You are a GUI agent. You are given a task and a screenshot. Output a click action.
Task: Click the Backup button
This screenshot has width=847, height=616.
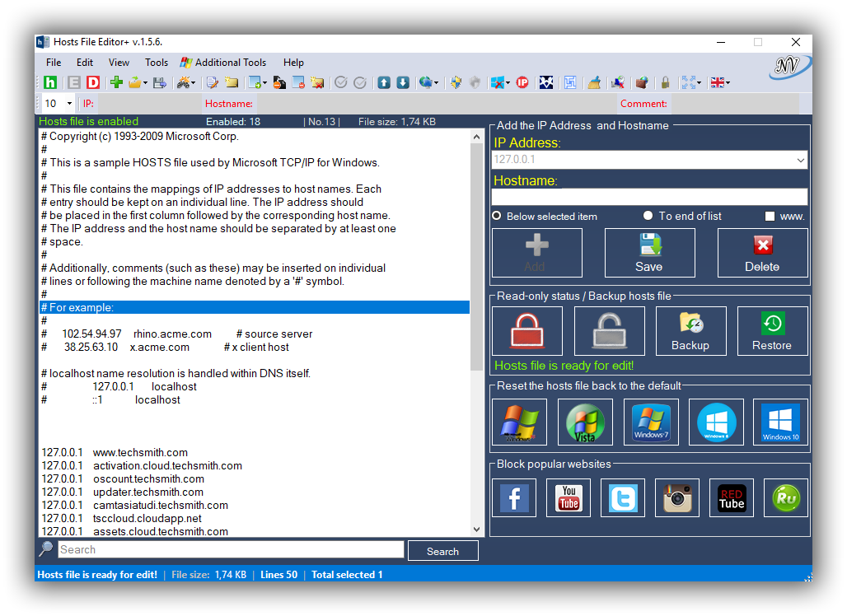tap(691, 331)
